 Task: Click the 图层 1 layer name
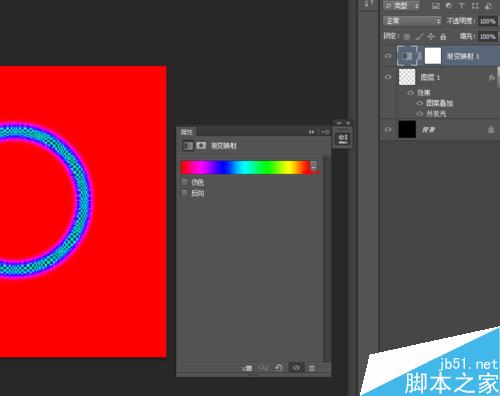tap(430, 77)
